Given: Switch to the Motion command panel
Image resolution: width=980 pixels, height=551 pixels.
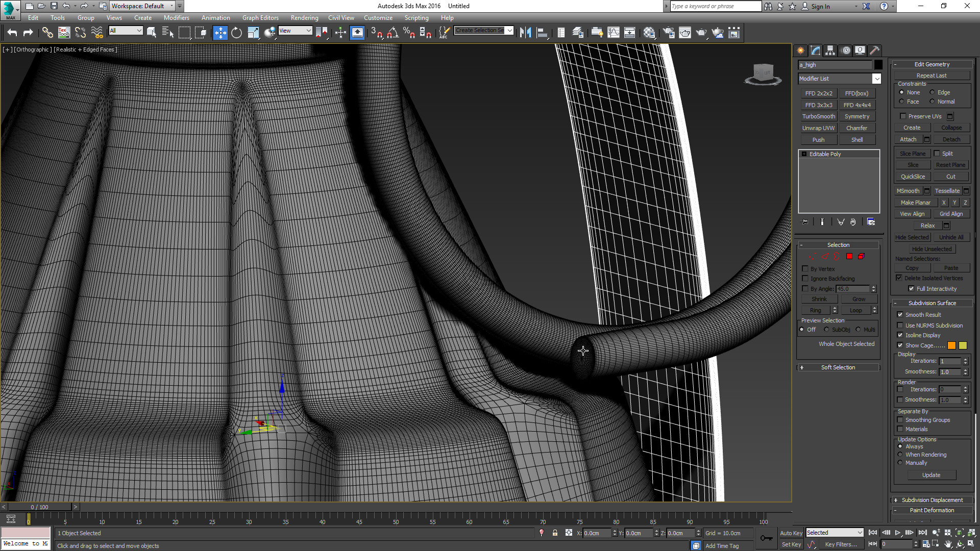Looking at the screenshot, I should coord(846,50).
